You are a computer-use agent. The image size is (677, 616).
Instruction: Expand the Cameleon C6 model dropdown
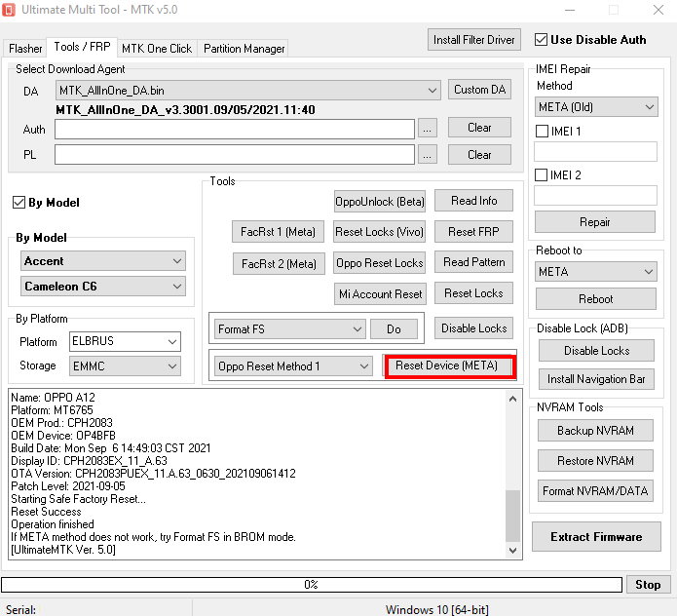click(103, 286)
